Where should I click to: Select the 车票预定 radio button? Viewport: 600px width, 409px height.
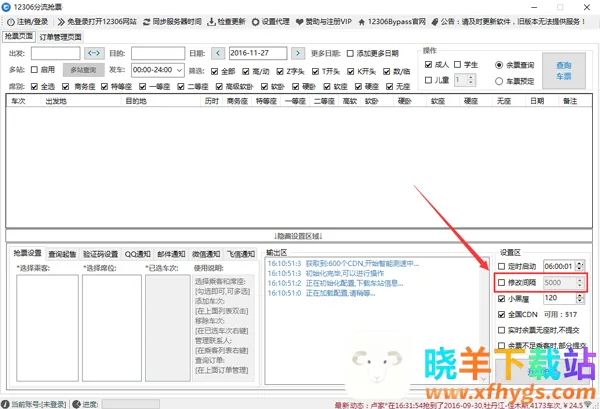coord(498,79)
